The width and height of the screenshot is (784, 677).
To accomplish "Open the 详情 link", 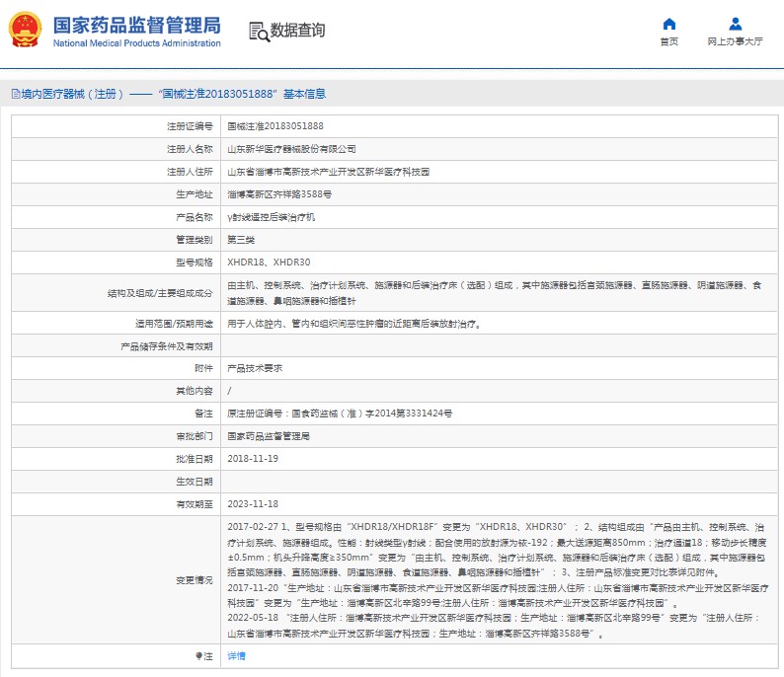I will click(x=237, y=655).
